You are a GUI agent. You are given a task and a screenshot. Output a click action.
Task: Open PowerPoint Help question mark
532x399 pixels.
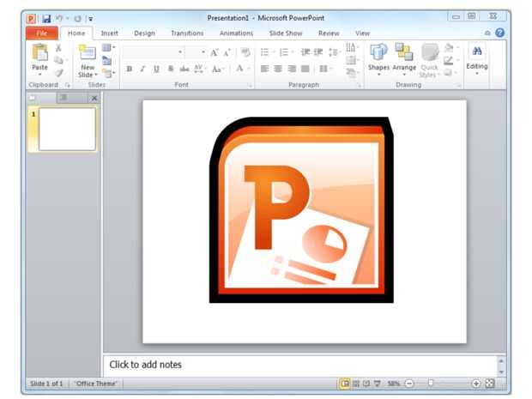[x=499, y=33]
